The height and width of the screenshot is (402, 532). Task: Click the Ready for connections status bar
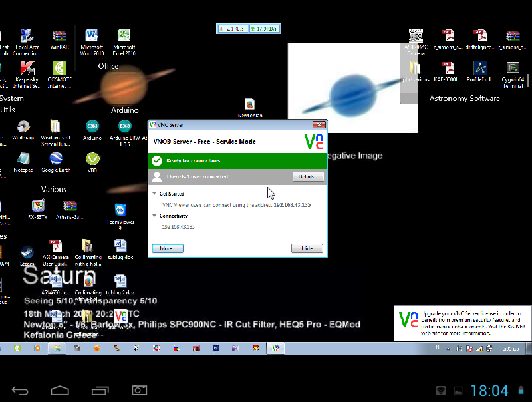[237, 161]
